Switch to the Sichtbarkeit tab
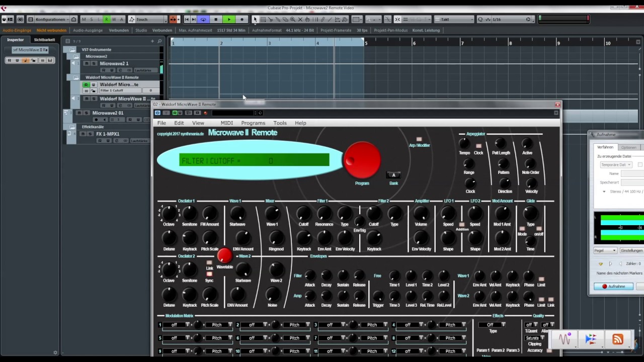The image size is (644, 362). (x=44, y=40)
